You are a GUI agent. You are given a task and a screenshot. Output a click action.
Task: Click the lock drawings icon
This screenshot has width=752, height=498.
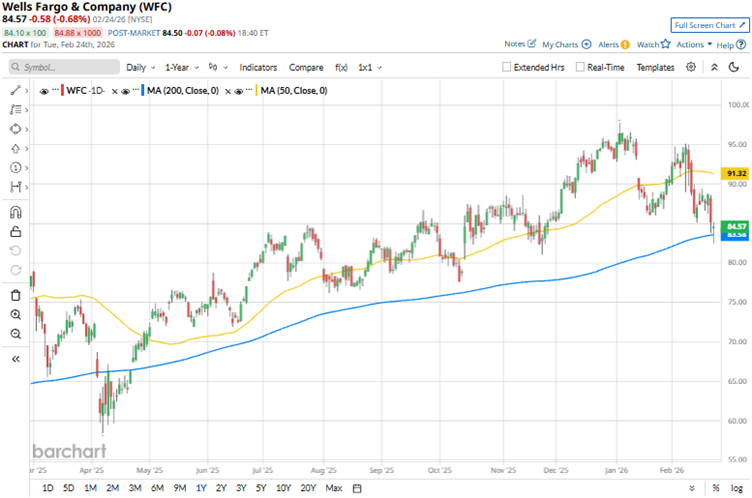pos(16,232)
